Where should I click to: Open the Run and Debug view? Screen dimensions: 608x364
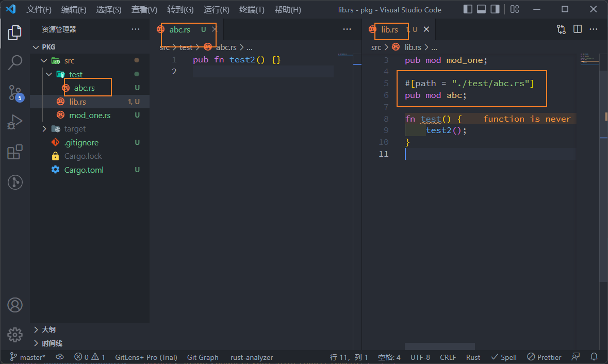(15, 122)
